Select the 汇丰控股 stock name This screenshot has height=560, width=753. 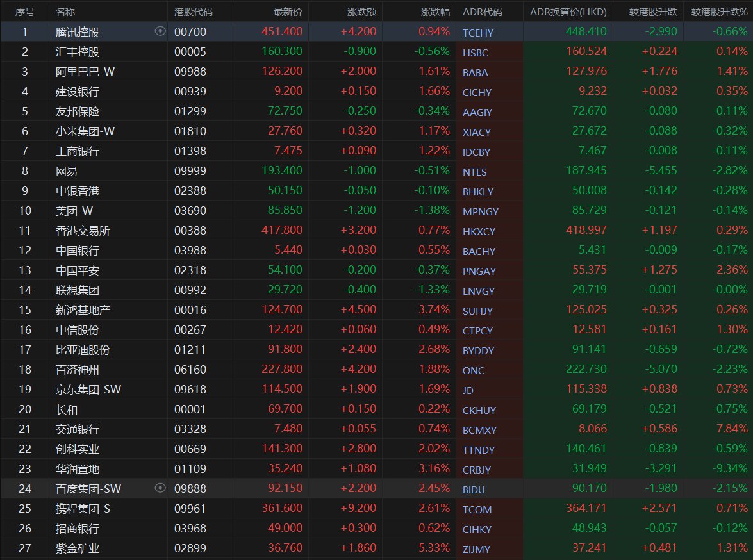[78, 52]
